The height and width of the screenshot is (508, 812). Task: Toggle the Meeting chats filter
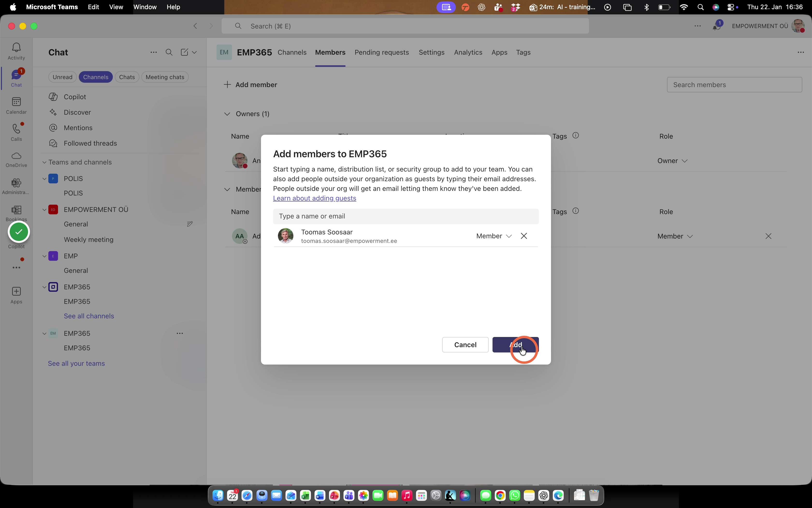tap(165, 77)
